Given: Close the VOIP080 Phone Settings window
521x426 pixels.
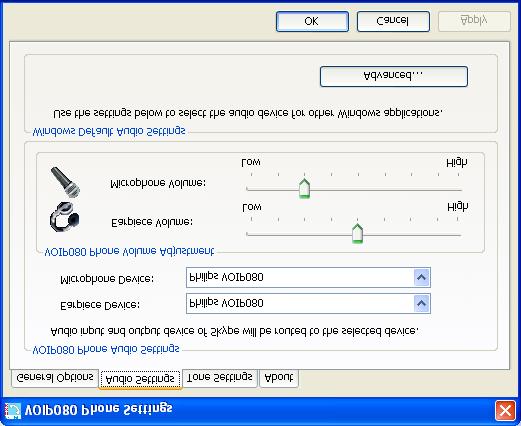Looking at the screenshot, I should coord(505,411).
